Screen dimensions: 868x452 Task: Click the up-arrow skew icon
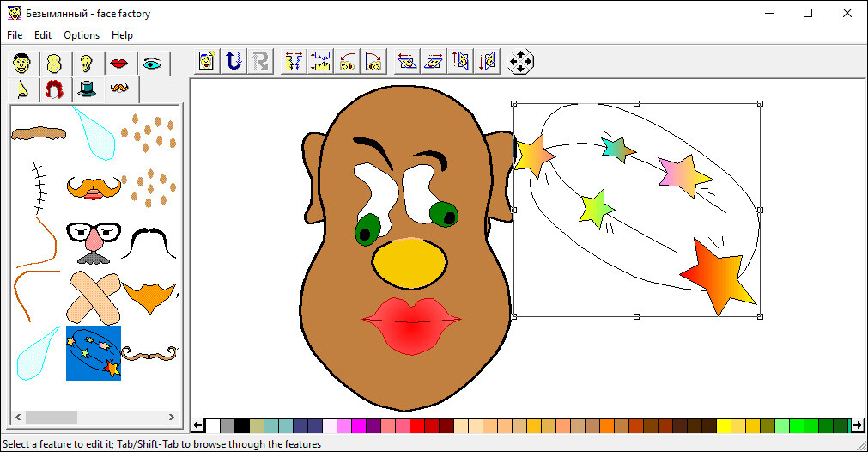click(x=460, y=61)
